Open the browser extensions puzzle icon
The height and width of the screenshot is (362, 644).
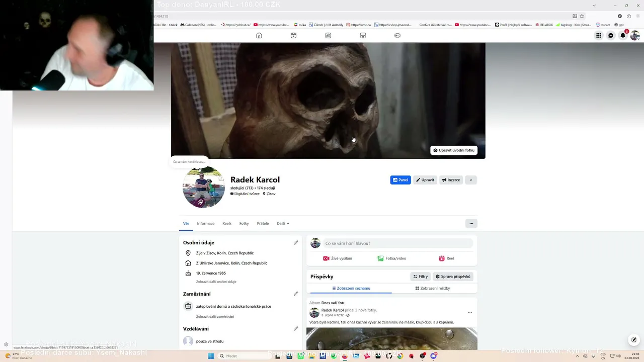click(629, 16)
